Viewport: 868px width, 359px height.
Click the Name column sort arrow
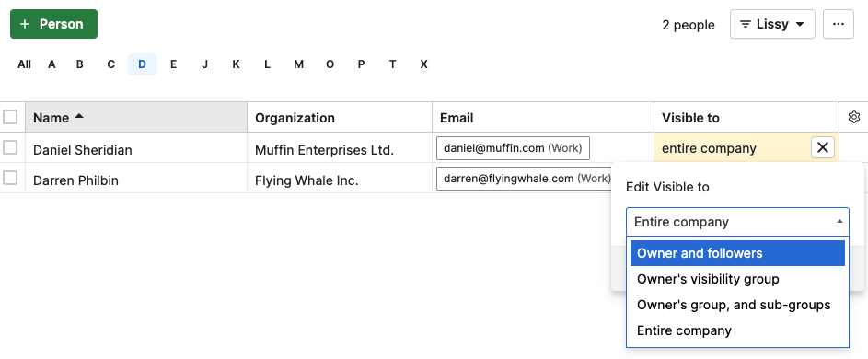pos(79,116)
